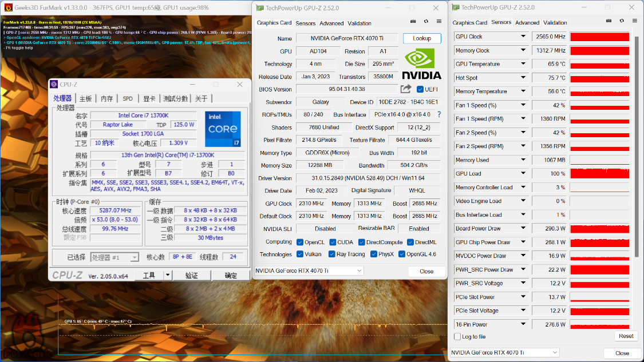Click the Driver Version field

point(368,178)
